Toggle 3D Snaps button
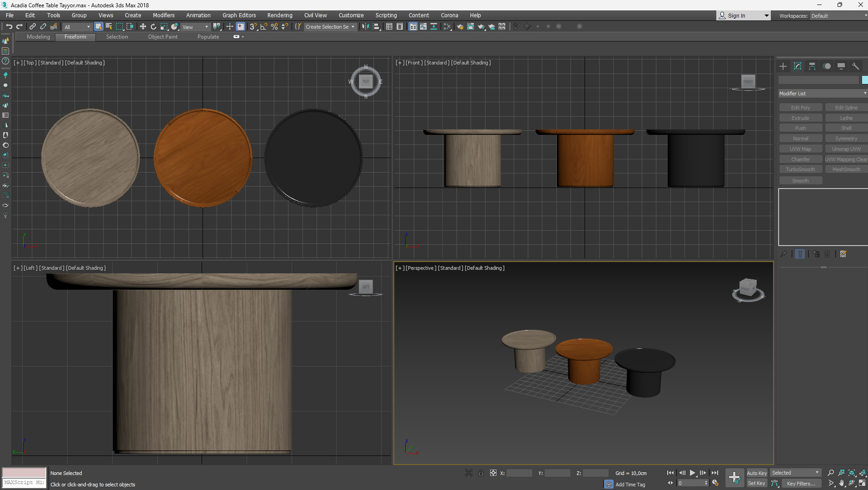Image resolution: width=868 pixels, height=490 pixels. click(x=253, y=27)
